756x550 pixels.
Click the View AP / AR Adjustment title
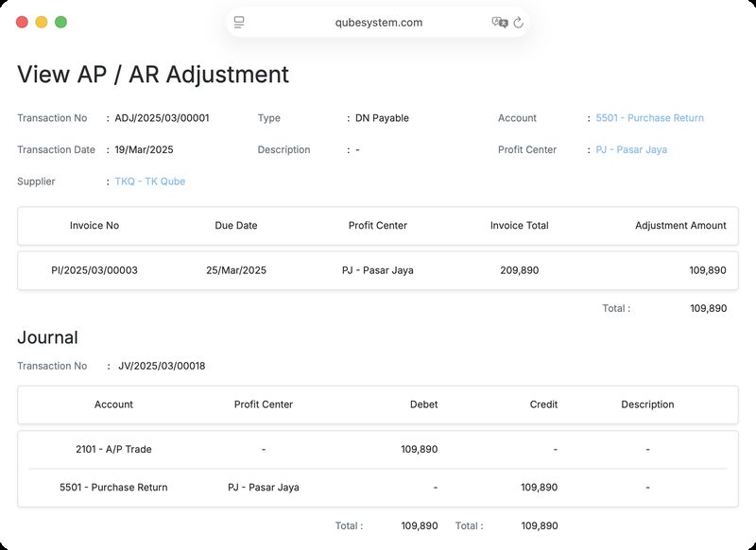(153, 75)
